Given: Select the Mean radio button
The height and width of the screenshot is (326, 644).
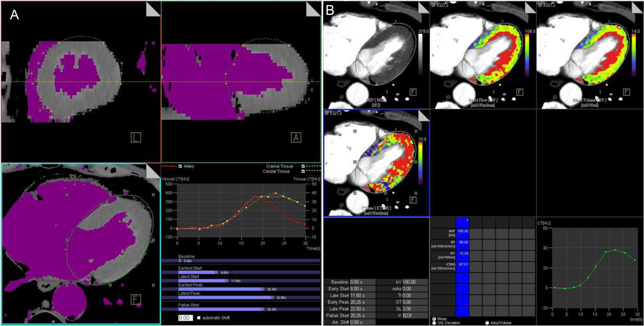Looking at the screenshot, I should coord(434,319).
